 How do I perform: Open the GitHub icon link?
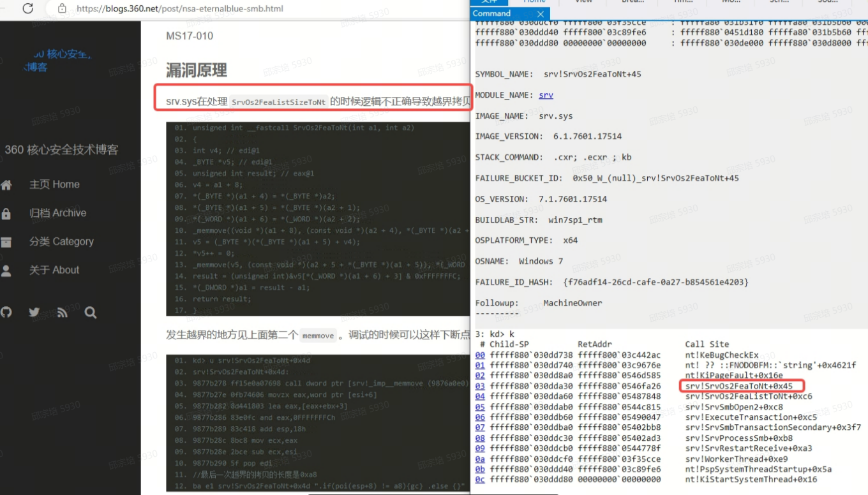coord(6,313)
